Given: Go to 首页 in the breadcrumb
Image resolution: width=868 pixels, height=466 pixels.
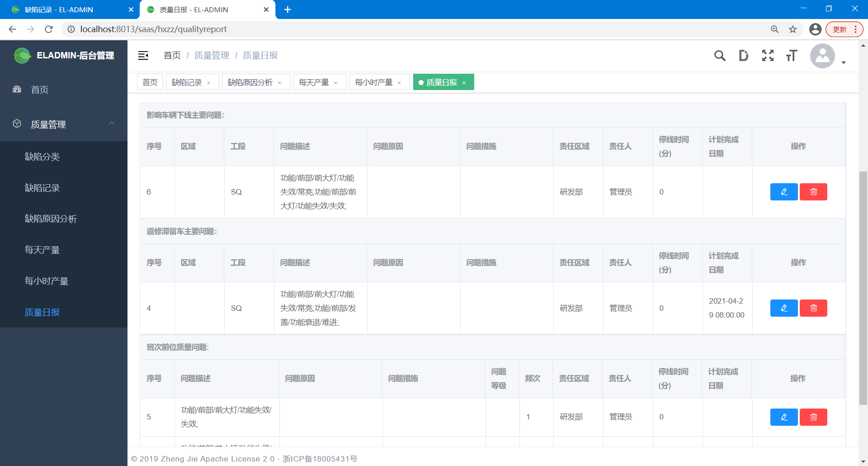Looking at the screenshot, I should point(172,55).
